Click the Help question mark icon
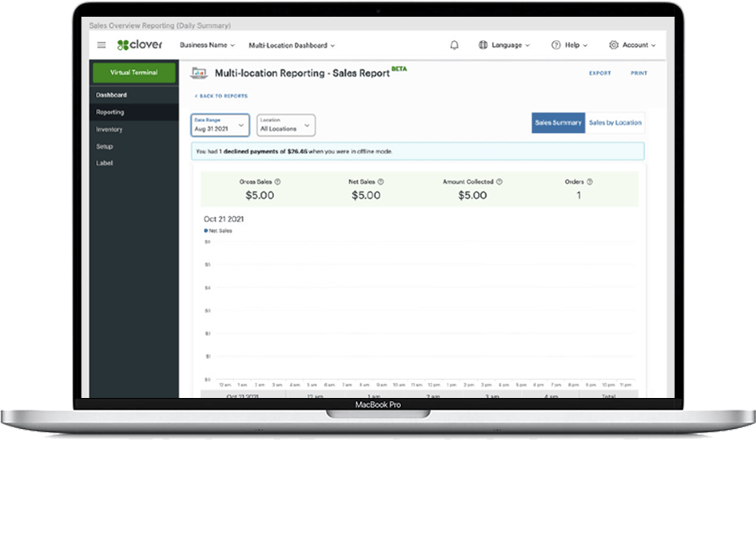 pos(556,45)
